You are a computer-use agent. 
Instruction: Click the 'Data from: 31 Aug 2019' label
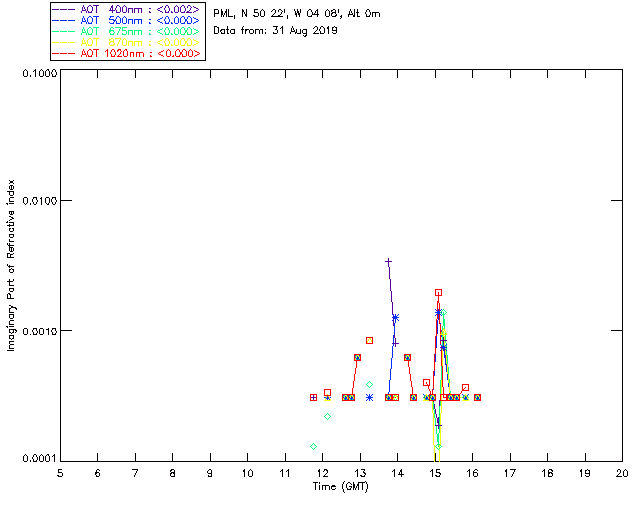tap(276, 31)
